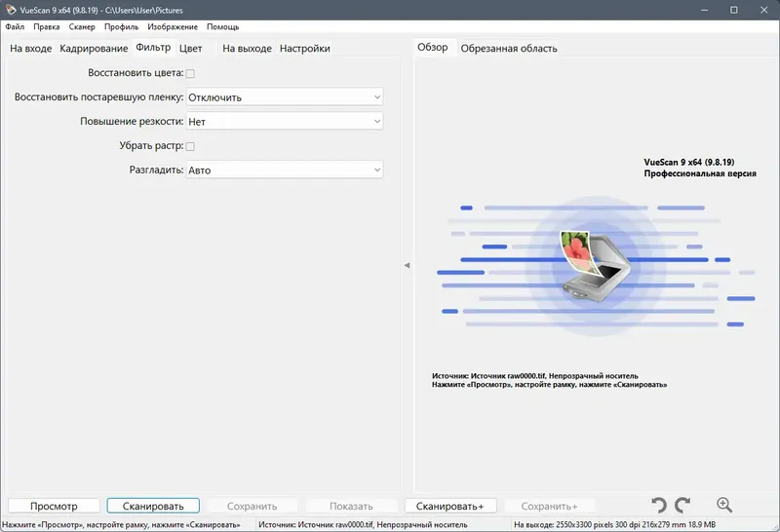Open the «Настройки» tab
Screen dimensions: 780x532
(305, 48)
